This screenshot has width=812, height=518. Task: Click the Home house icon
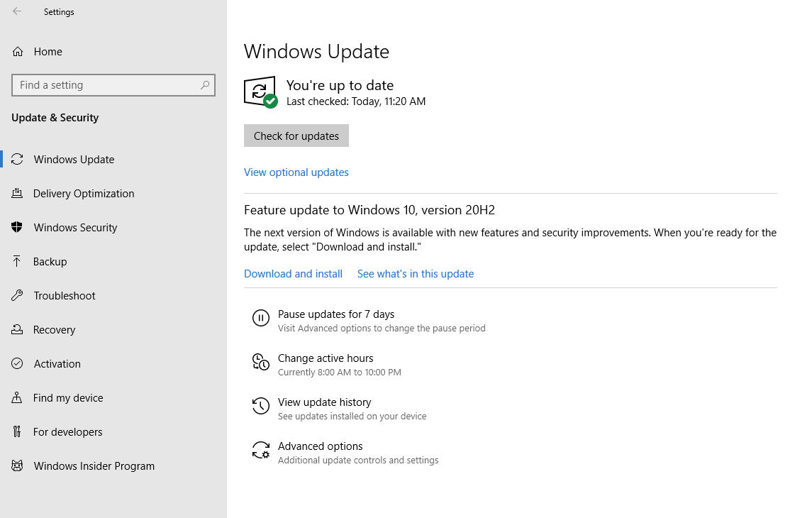coord(18,51)
